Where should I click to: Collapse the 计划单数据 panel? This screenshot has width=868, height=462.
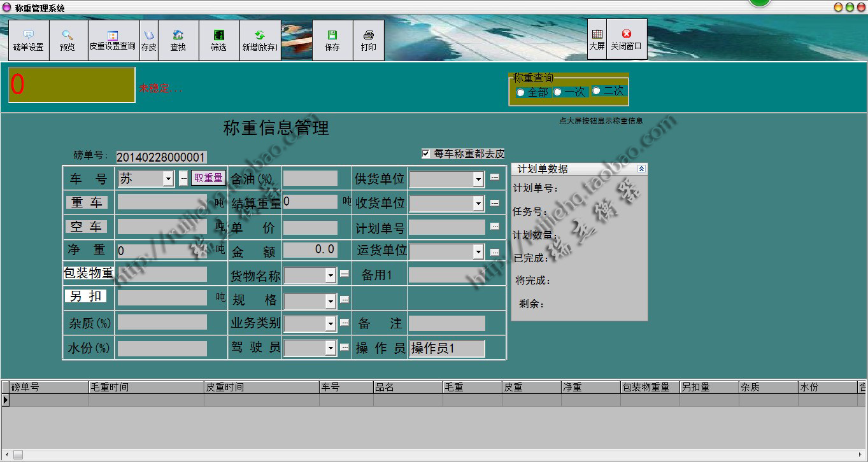[x=641, y=169]
